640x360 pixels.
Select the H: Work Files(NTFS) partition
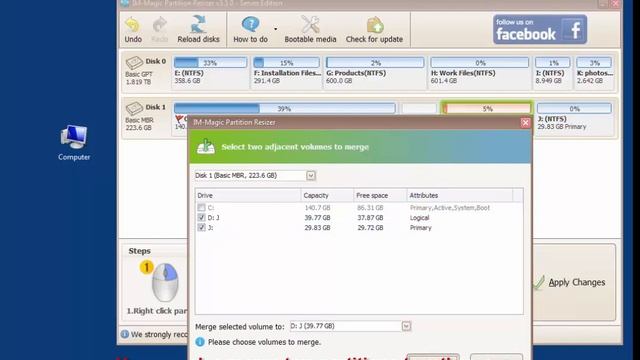[x=480, y=72]
